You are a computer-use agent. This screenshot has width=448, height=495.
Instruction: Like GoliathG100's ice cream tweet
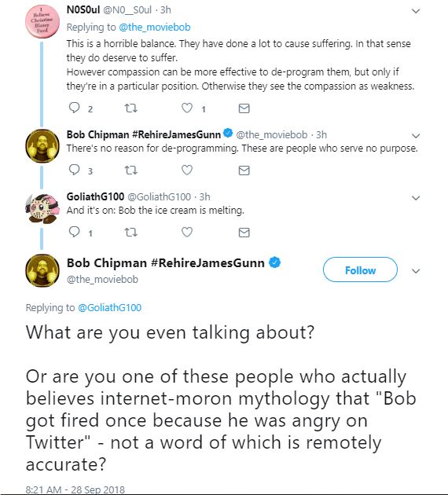click(x=187, y=232)
